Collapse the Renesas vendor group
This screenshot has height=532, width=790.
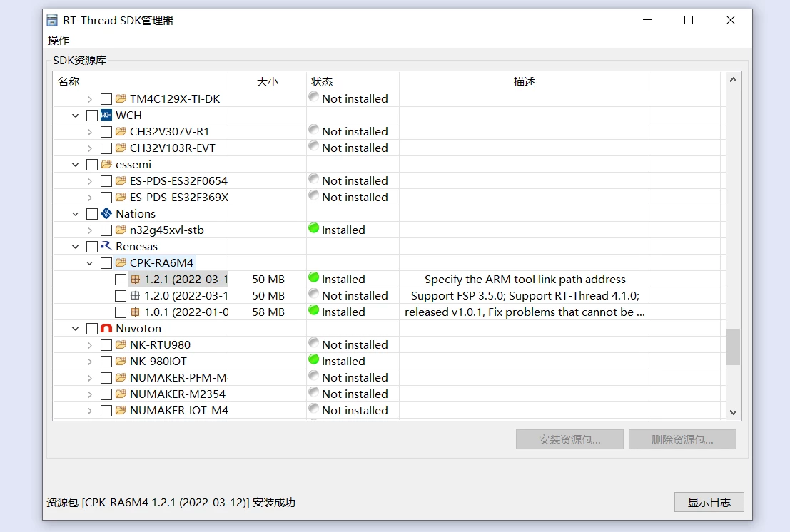pyautogui.click(x=75, y=247)
